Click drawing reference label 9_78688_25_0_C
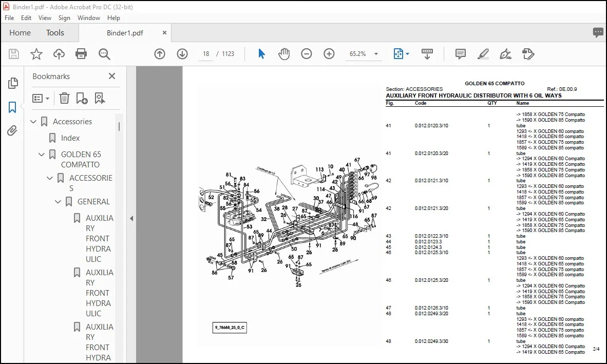The width and height of the screenshot is (607, 364). tap(230, 328)
